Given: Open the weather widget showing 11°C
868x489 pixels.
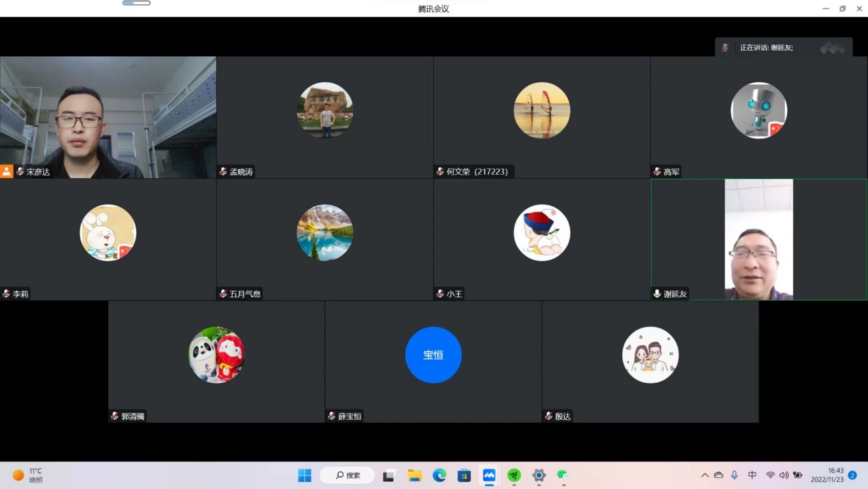Looking at the screenshot, I should [x=28, y=475].
